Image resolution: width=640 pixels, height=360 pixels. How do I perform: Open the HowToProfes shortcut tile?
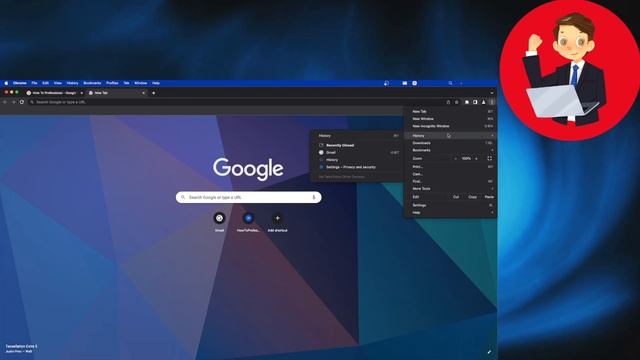[248, 222]
